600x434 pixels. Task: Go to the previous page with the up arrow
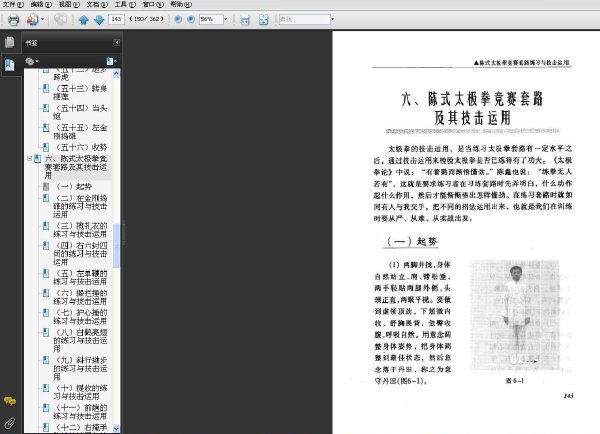[x=83, y=20]
